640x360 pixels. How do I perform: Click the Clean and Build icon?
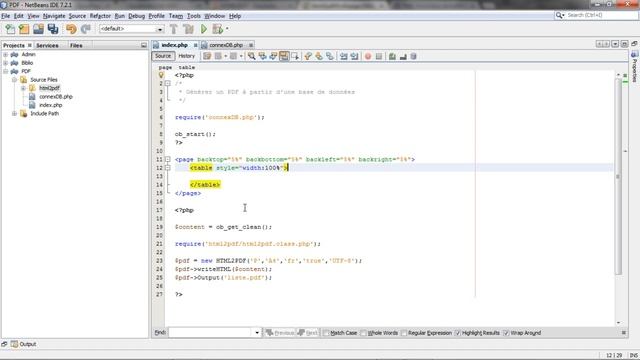pyautogui.click(x=188, y=29)
